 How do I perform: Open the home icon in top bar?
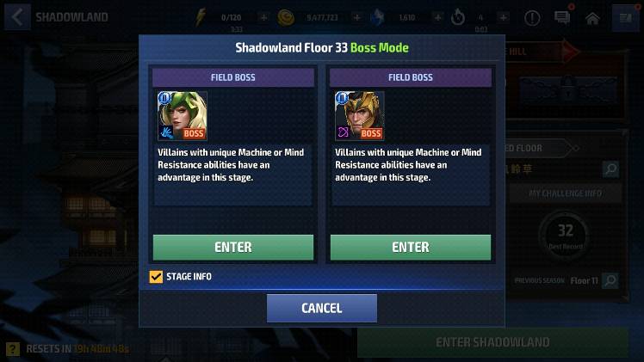[x=591, y=18]
